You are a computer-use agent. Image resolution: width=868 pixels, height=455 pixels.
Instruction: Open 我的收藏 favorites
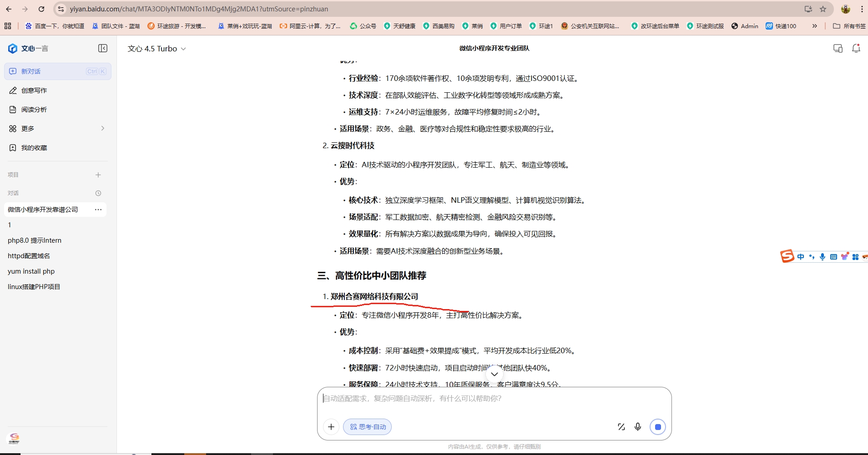click(x=34, y=147)
